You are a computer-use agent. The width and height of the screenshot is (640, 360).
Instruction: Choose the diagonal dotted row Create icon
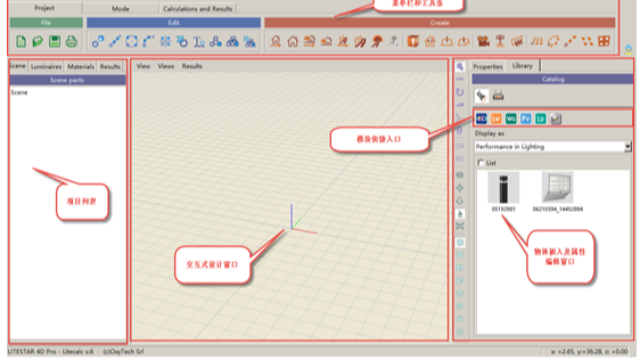[x=570, y=41]
